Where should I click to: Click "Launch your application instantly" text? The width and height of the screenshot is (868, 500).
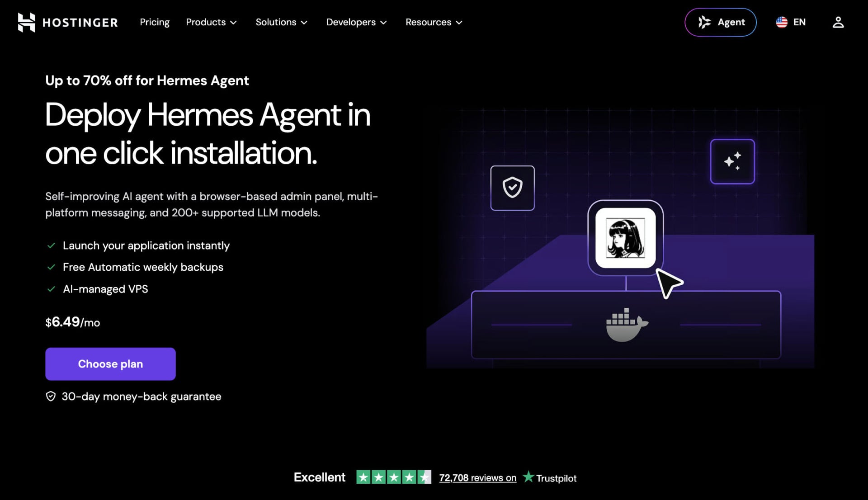pos(146,245)
